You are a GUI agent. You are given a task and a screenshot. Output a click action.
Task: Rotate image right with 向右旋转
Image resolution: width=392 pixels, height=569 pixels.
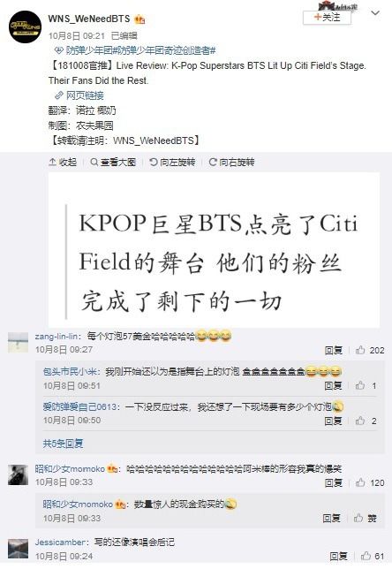tap(231, 162)
